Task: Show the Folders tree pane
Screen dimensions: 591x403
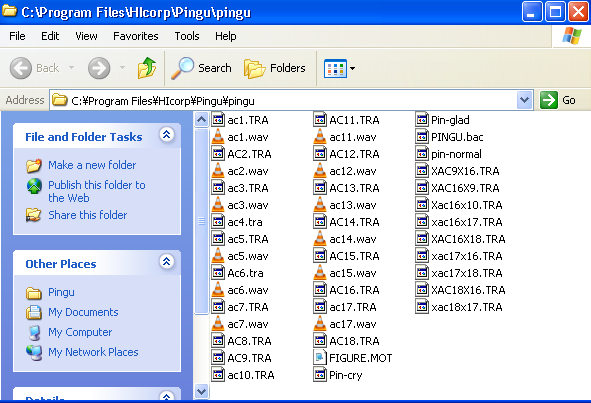Action: 275,68
